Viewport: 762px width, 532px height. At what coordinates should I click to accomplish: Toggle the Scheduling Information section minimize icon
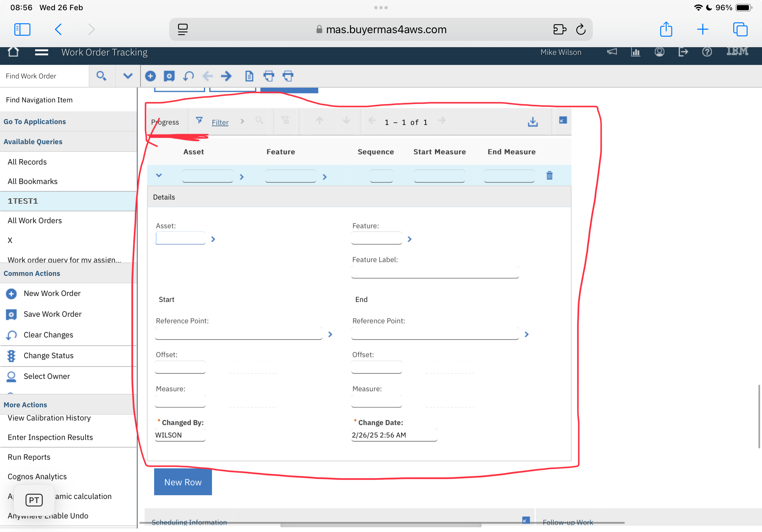[x=526, y=520]
